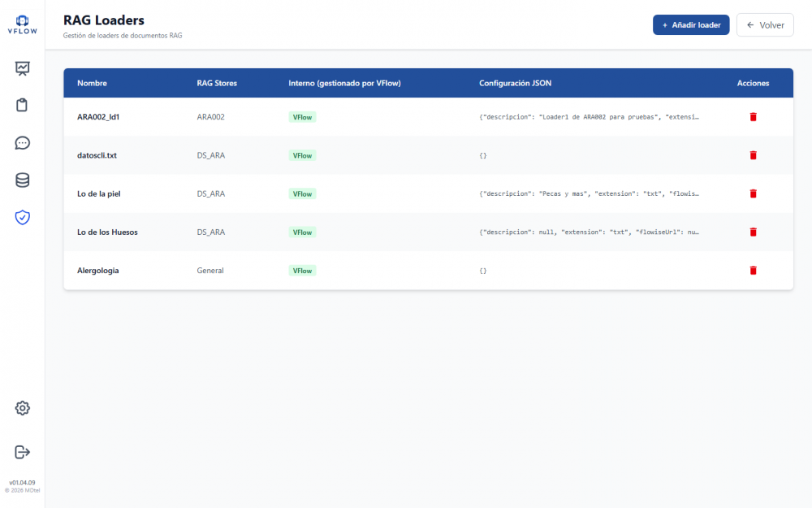This screenshot has width=812, height=508.
Task: Delete the ARA002_ld1 loader
Action: [x=753, y=117]
